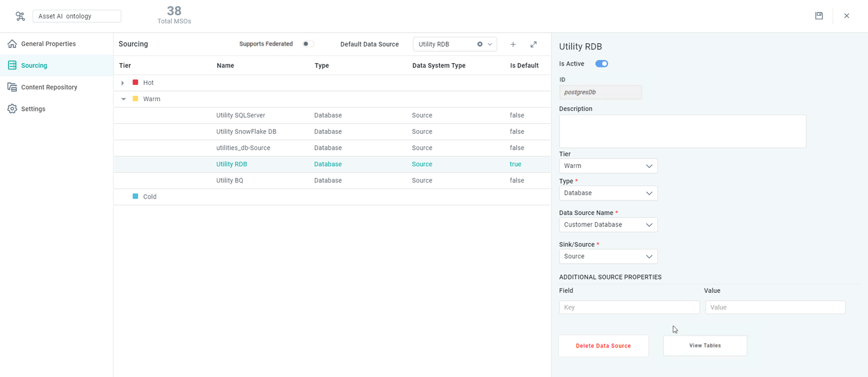This screenshot has width=868, height=377.
Task: Collapse the Warm tier row
Action: [x=124, y=99]
